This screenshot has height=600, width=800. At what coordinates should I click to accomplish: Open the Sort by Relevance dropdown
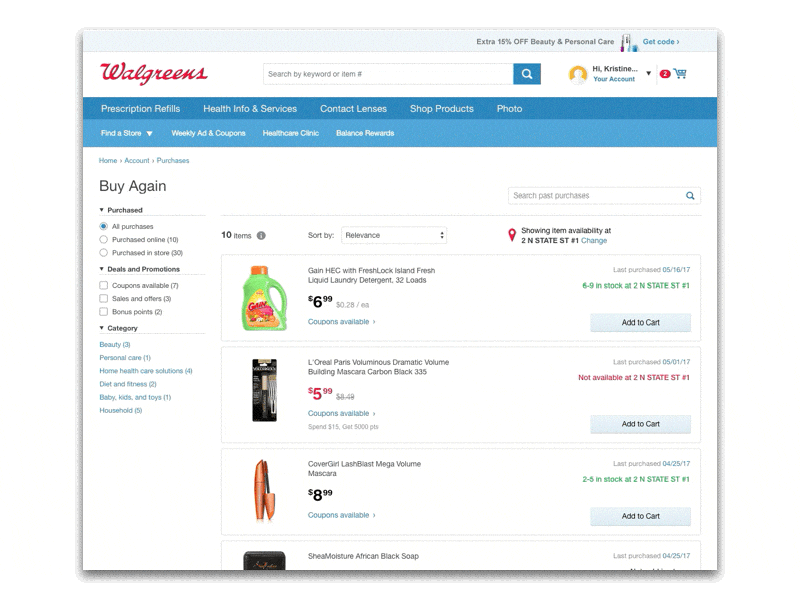394,235
